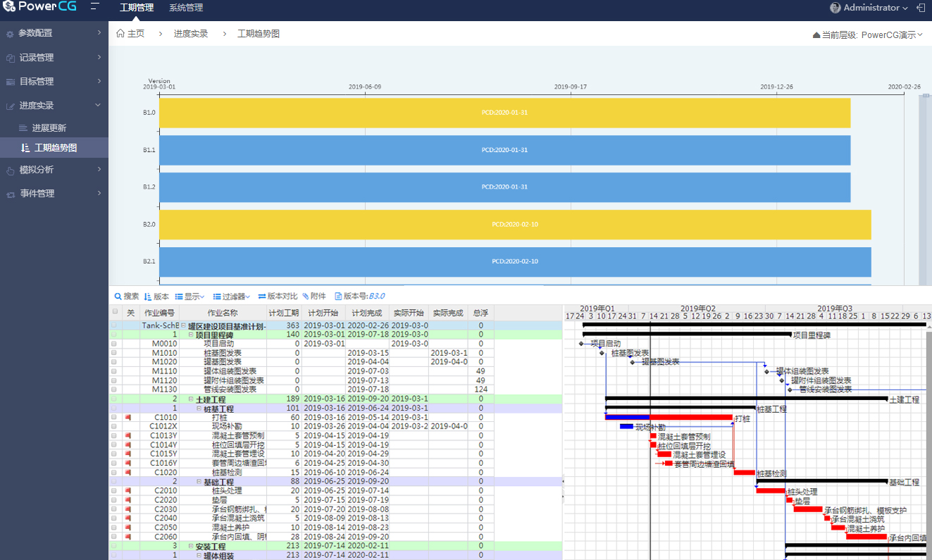Screen dimensions: 932x560
Task: Open 版本对比 version compare tool
Action: [278, 297]
